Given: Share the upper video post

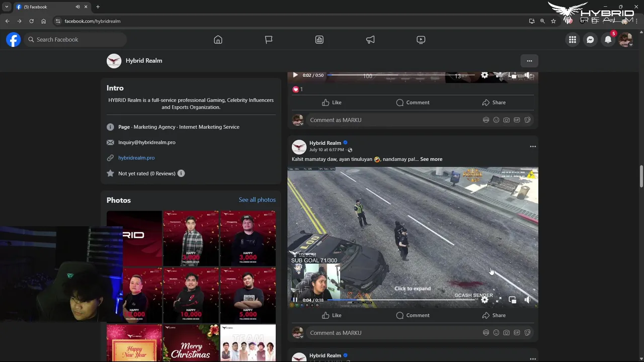Looking at the screenshot, I should click(494, 103).
